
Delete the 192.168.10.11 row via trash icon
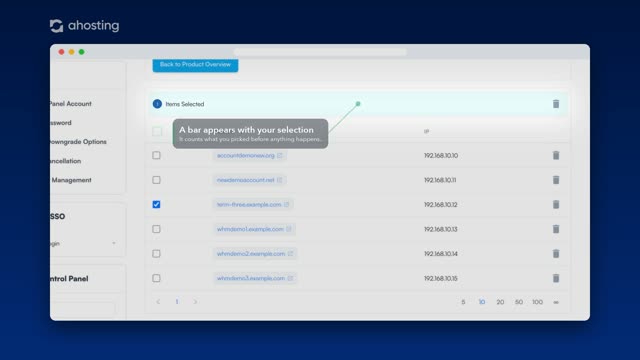click(x=556, y=180)
